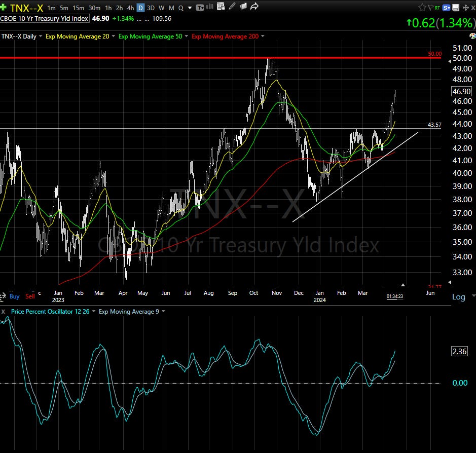This screenshot has height=453, width=476.
Task: Click the bar chart indicators icon
Action: click(x=210, y=7)
